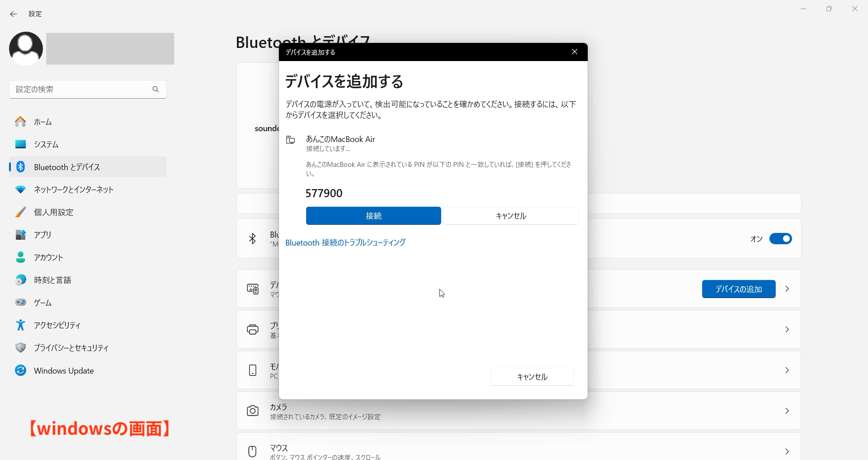
Task: Expand the printers row chevron
Action: [x=787, y=329]
